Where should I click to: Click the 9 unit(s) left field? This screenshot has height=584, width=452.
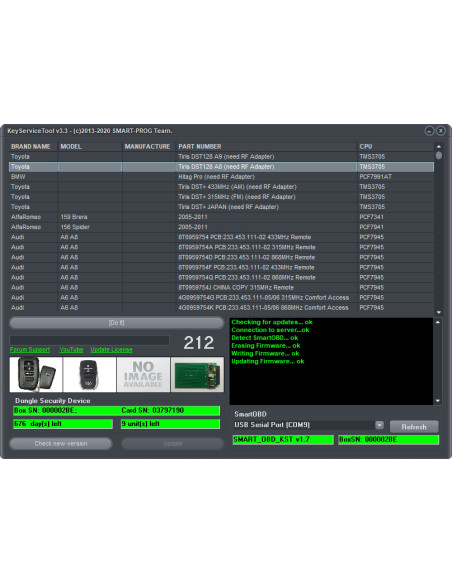click(171, 424)
